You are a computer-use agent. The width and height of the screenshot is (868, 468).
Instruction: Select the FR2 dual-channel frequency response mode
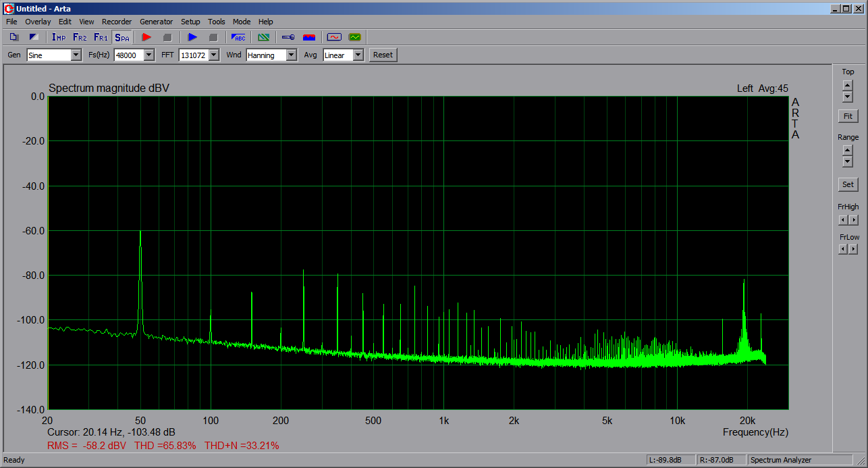pyautogui.click(x=80, y=37)
